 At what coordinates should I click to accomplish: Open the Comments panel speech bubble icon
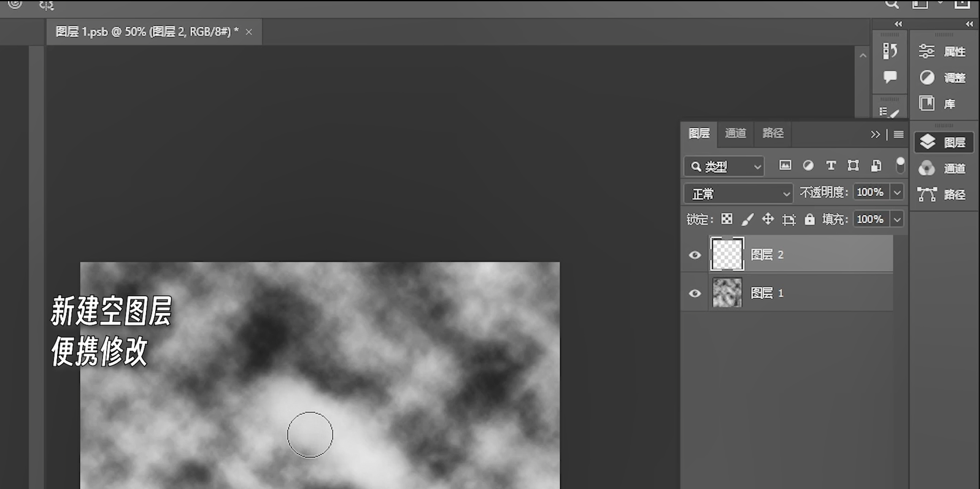[x=890, y=77]
